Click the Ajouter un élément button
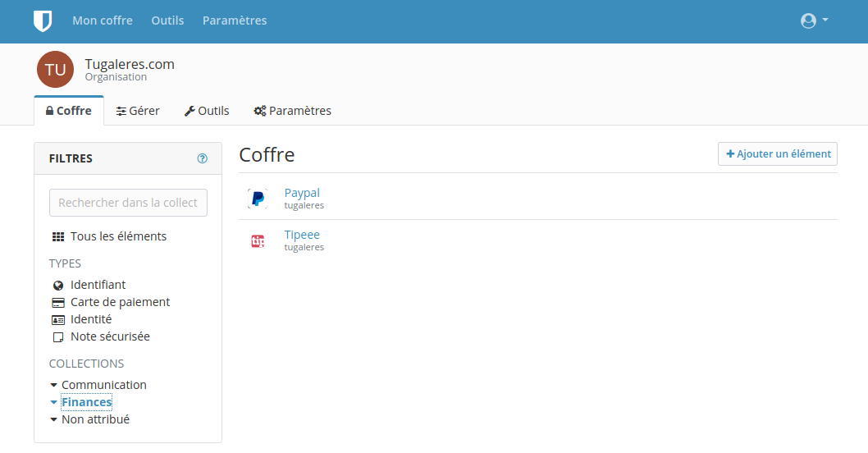The height and width of the screenshot is (453, 868). click(778, 154)
